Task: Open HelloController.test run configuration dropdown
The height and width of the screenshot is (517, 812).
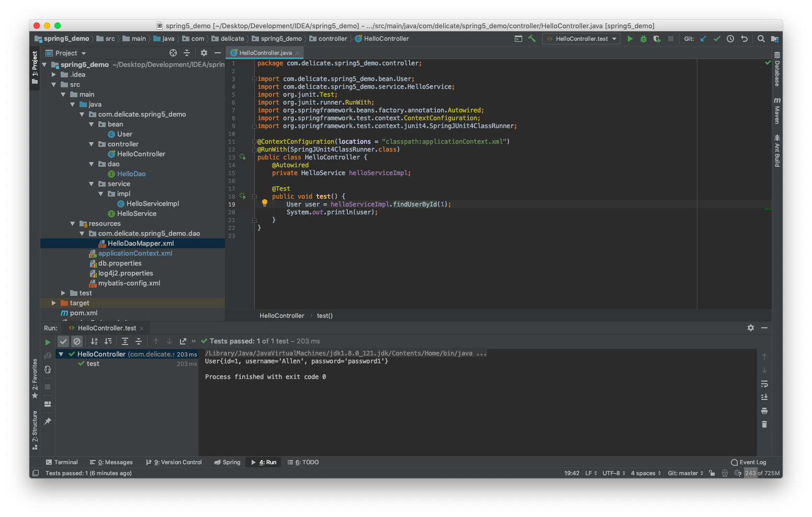Action: [x=581, y=39]
